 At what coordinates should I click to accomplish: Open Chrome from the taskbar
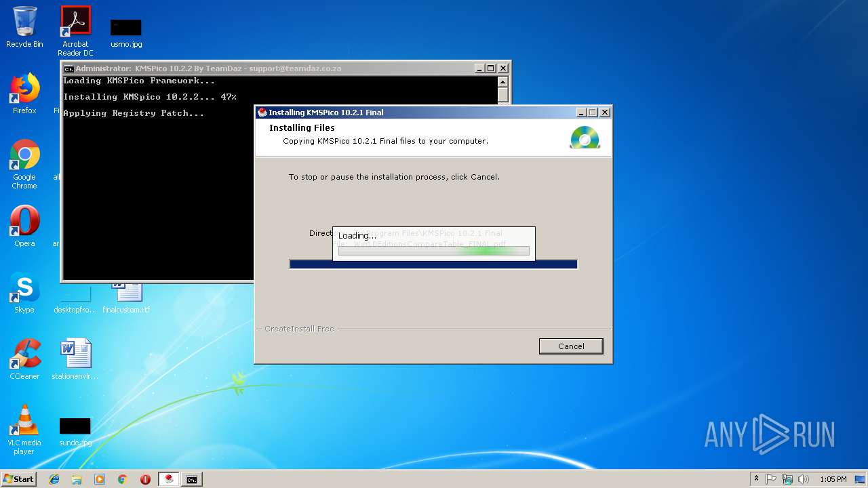(123, 479)
